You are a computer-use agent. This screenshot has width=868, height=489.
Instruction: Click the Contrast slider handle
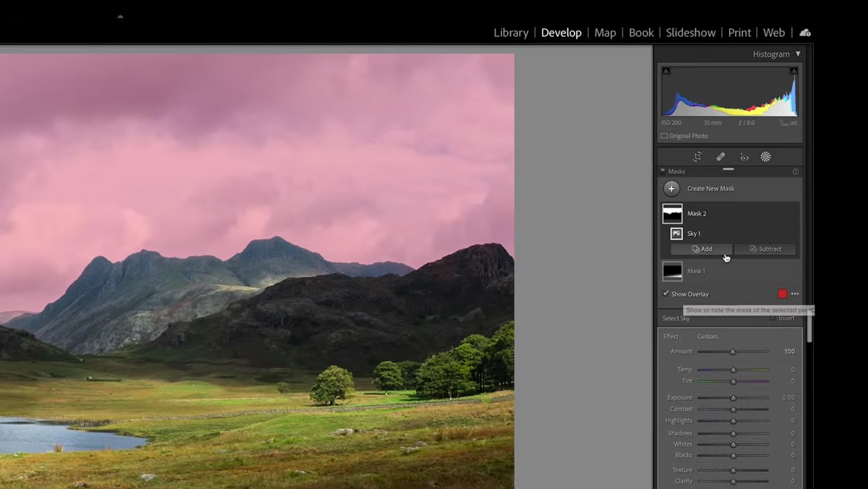pyautogui.click(x=733, y=409)
